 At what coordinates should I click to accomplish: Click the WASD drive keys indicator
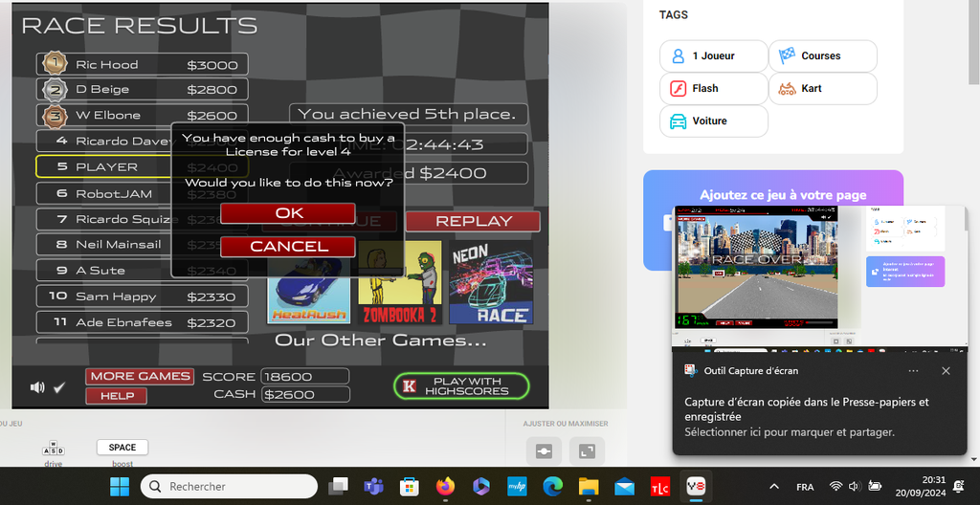54,448
